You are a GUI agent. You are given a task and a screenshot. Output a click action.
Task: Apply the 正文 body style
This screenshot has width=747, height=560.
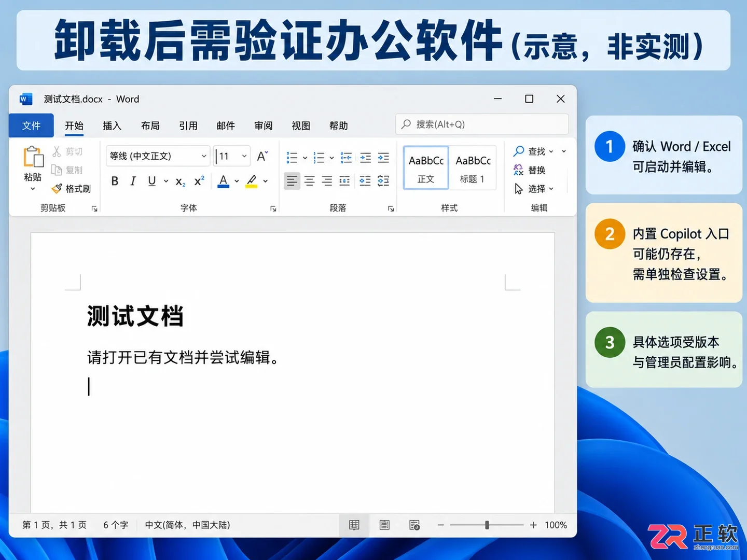click(x=426, y=168)
